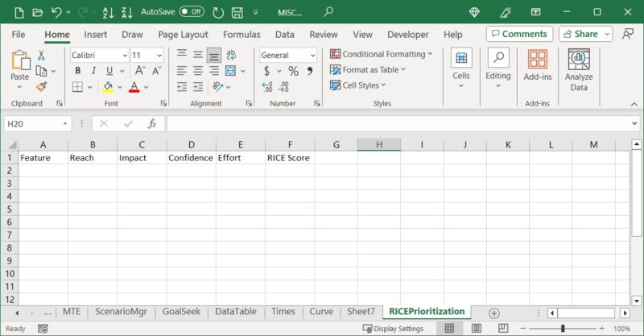Viewport: 644px width, 336px height.
Task: Open the Editing button
Action: [498, 68]
